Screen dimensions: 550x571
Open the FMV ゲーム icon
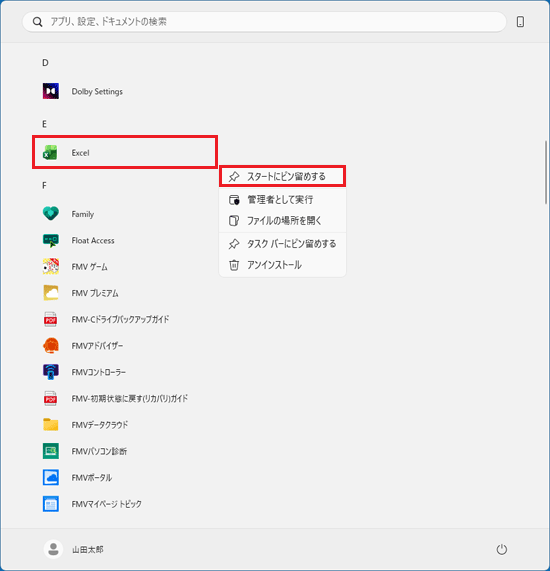coord(51,267)
